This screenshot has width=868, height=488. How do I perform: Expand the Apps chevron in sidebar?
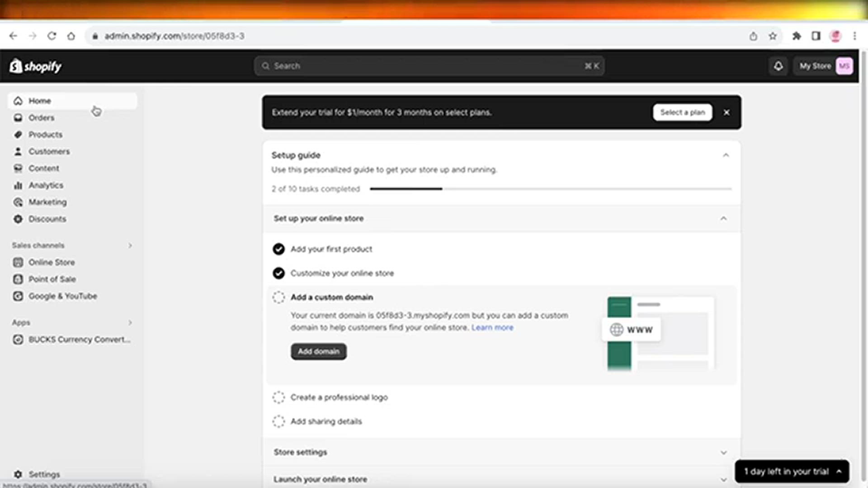(x=130, y=323)
